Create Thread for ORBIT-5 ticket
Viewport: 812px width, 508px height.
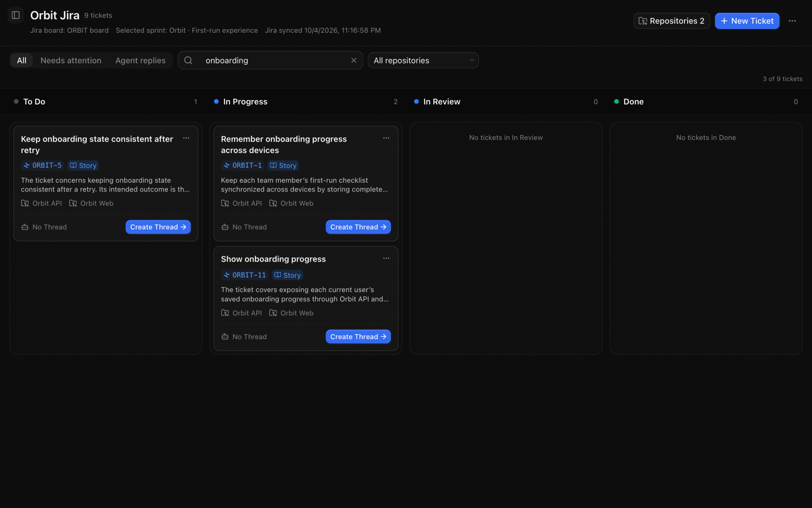pos(158,227)
